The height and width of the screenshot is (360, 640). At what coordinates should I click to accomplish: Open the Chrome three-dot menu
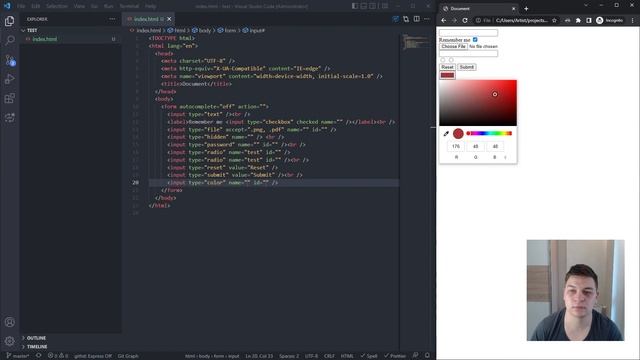(x=633, y=20)
